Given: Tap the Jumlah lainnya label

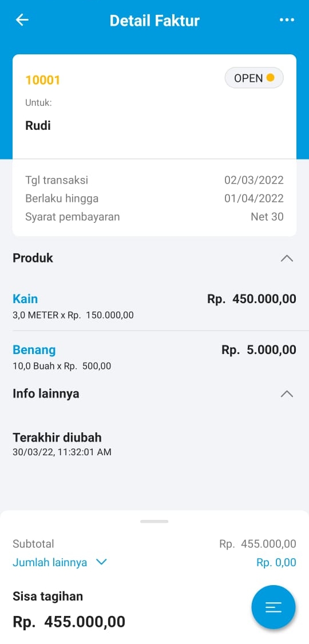Looking at the screenshot, I should coord(50,562).
